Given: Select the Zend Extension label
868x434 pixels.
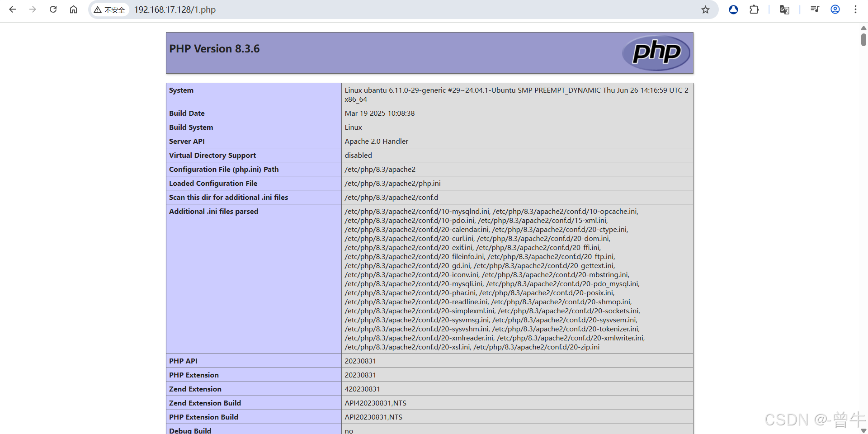Looking at the screenshot, I should click(195, 389).
